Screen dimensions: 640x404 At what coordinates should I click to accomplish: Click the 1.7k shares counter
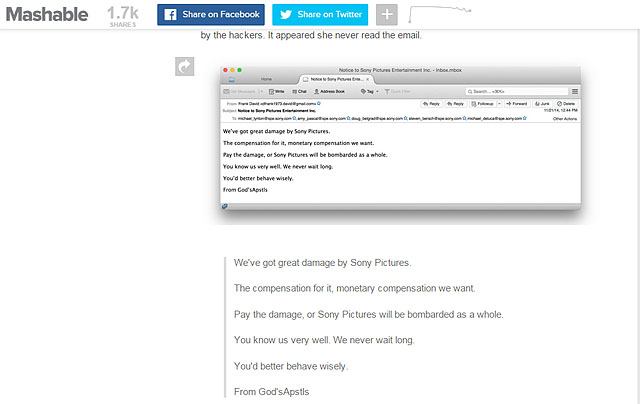pyautogui.click(x=123, y=16)
